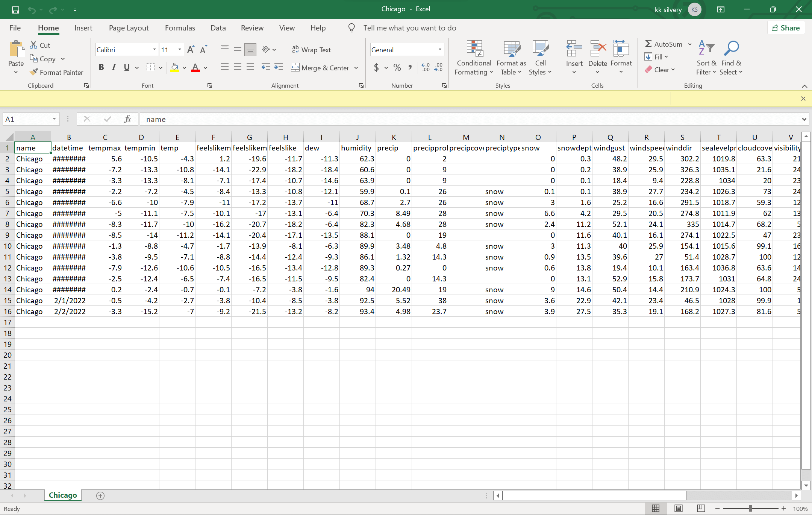Undo the last action
The width and height of the screenshot is (812, 515).
click(32, 9)
